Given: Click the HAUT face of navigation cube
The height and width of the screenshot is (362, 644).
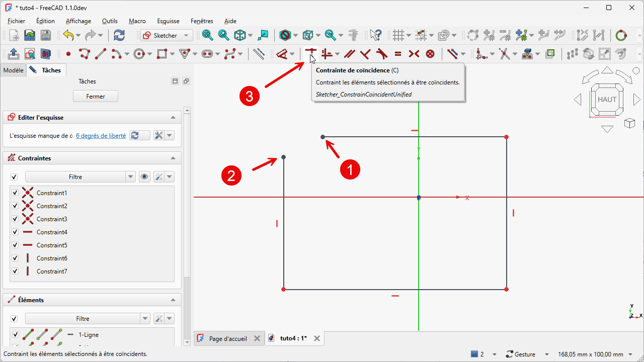Looking at the screenshot, I should (607, 100).
